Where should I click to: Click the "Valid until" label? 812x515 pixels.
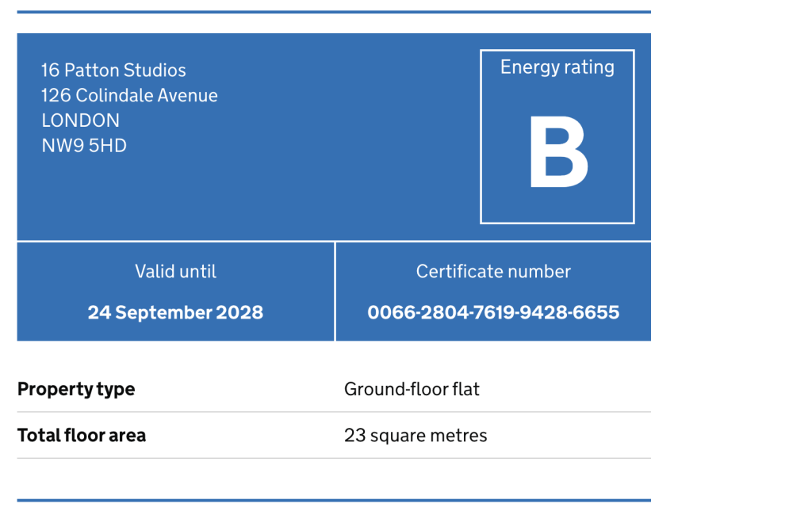(175, 271)
